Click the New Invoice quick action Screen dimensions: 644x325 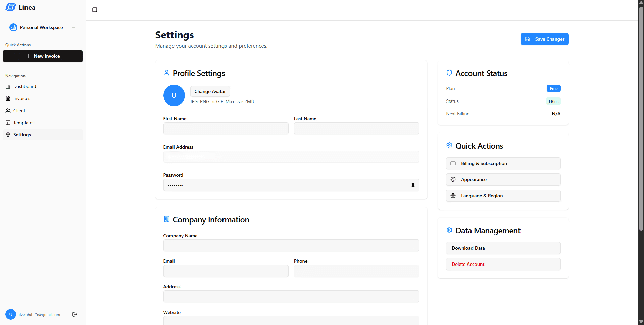(43, 56)
